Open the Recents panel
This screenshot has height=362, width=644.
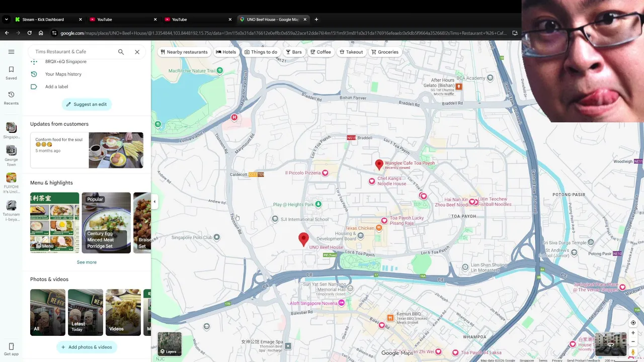(x=11, y=98)
